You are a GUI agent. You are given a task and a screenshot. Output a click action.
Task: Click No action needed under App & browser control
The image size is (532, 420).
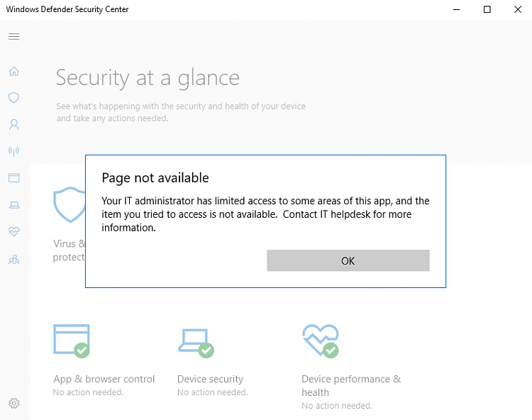point(88,392)
